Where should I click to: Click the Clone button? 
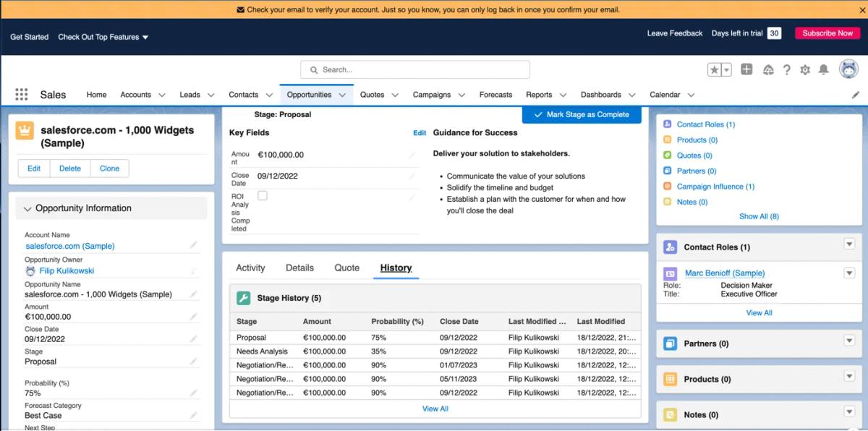coord(110,168)
